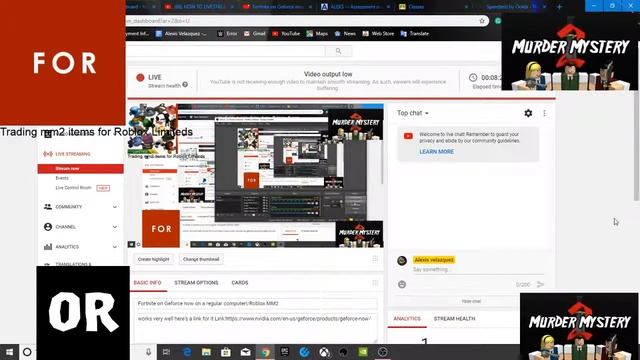This screenshot has height=360, width=640.
Task: Switch to Stream Options tab
Action: (x=196, y=282)
